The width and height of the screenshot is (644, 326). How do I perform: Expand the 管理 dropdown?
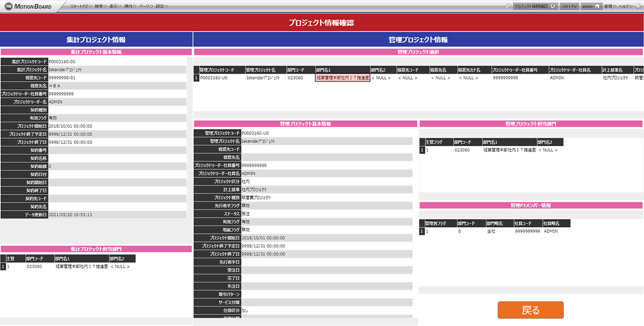coord(610,6)
